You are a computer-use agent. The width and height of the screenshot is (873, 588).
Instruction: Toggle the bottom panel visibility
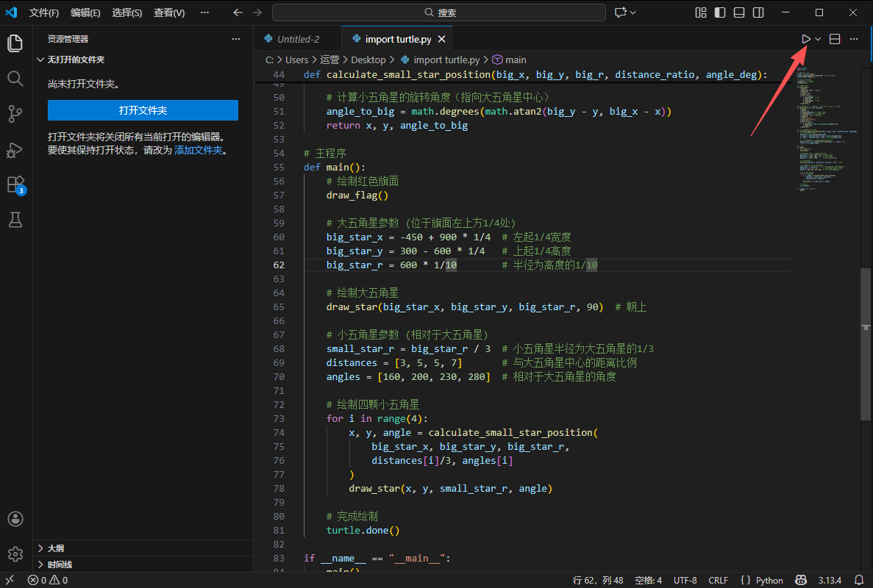pyautogui.click(x=739, y=12)
